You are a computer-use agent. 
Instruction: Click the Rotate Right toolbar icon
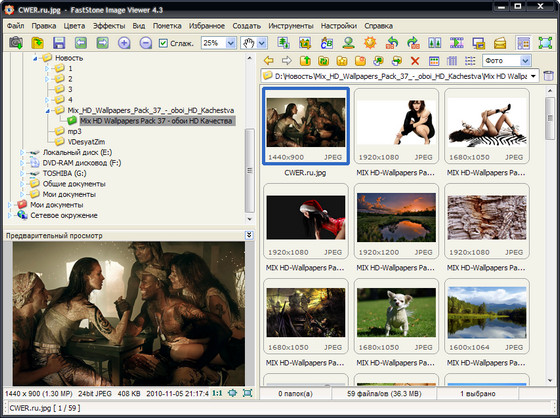click(x=414, y=43)
